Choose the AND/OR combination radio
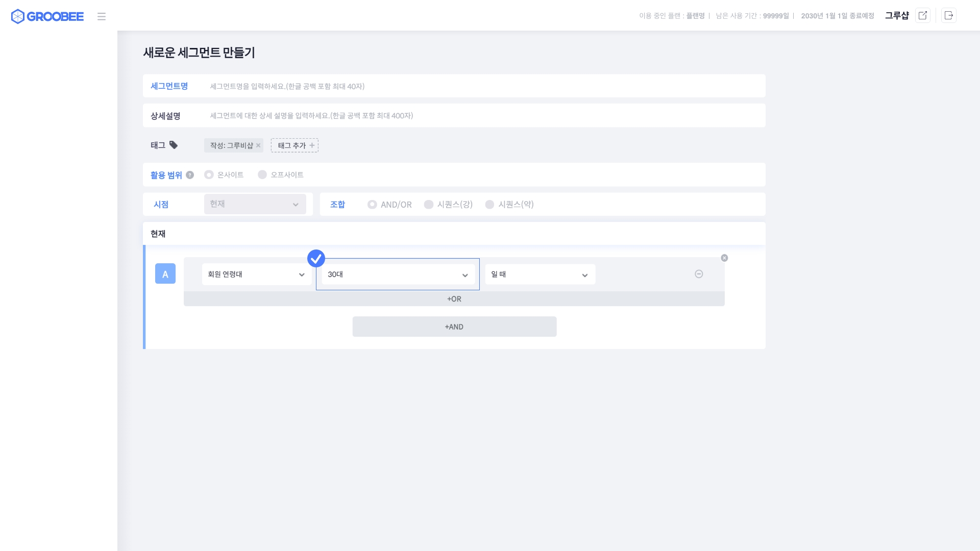The width and height of the screenshot is (980, 551). tap(372, 204)
